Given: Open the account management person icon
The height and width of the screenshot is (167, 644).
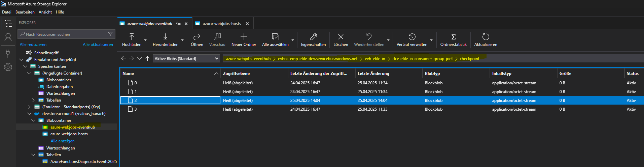Looking at the screenshot, I should point(8,37).
